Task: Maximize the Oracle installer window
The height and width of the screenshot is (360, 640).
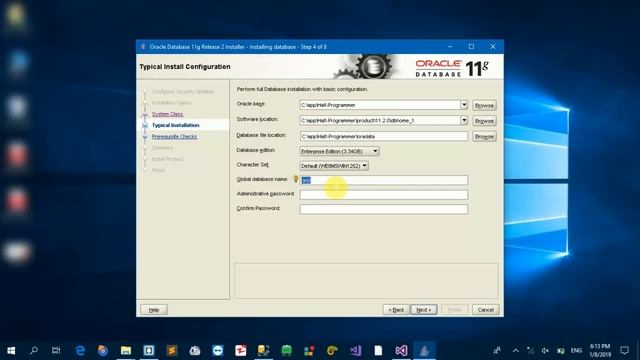Action: pyautogui.click(x=471, y=47)
